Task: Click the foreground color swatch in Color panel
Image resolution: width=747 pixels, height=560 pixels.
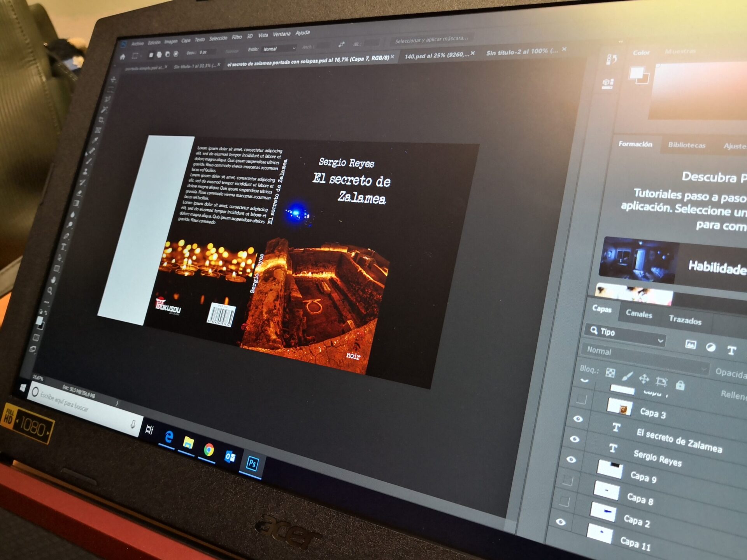Action: click(x=636, y=73)
